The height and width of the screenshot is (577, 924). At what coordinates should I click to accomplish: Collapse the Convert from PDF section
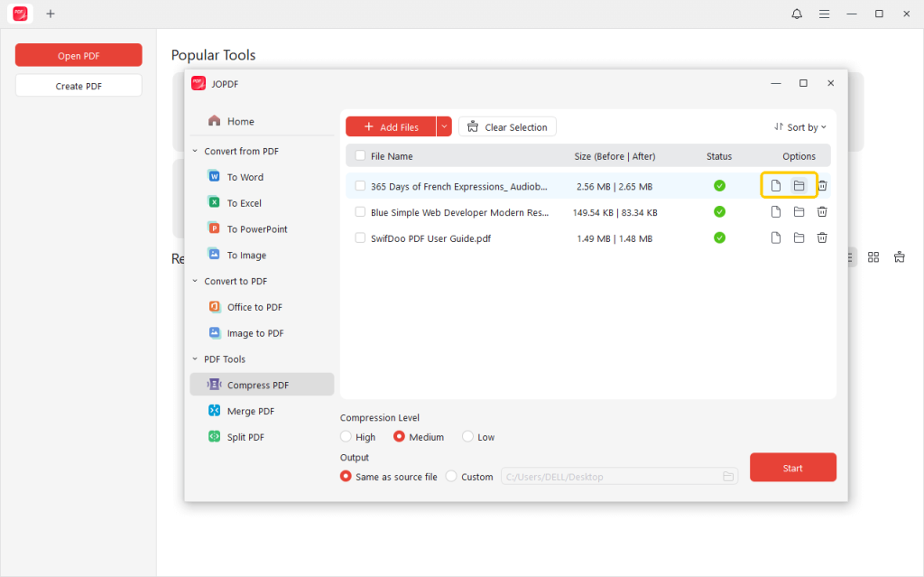coord(195,152)
